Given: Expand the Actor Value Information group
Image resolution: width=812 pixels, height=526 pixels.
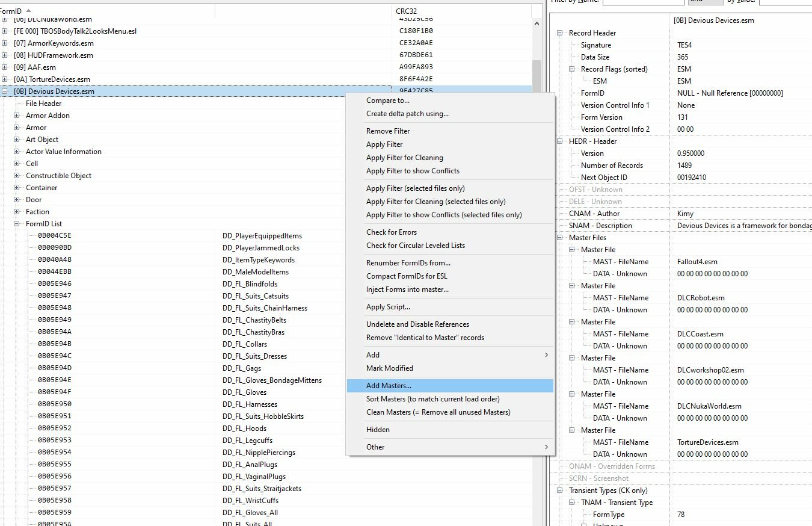Looking at the screenshot, I should pos(17,152).
